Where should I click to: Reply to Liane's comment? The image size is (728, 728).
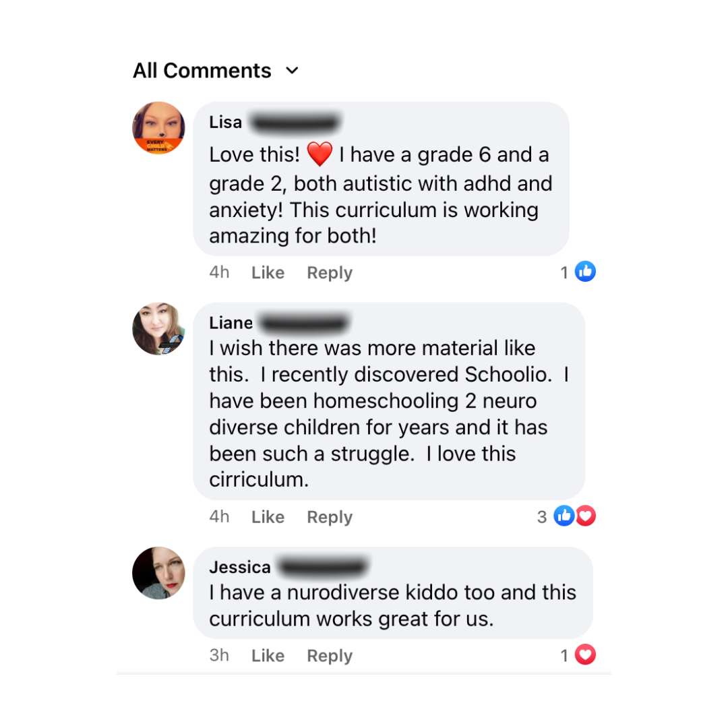pyautogui.click(x=330, y=517)
